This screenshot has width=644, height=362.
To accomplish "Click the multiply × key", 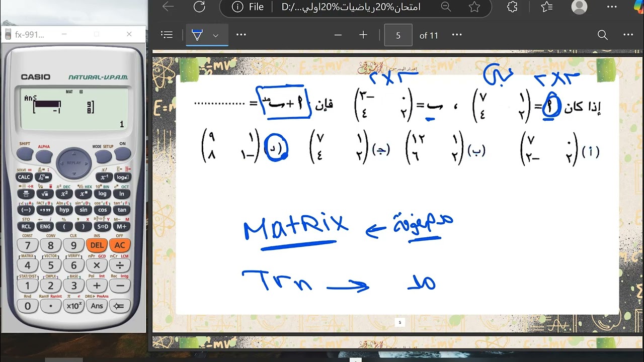I will click(x=97, y=265).
